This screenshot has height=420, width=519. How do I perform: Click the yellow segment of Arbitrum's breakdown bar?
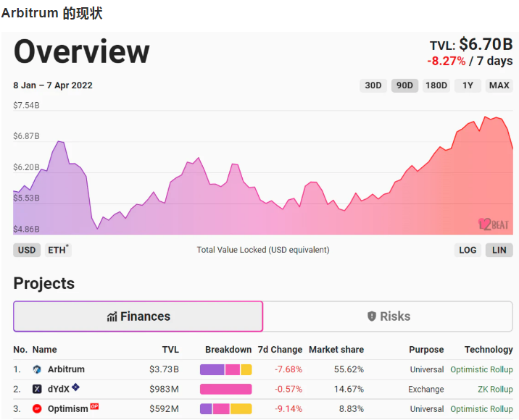tap(246, 369)
